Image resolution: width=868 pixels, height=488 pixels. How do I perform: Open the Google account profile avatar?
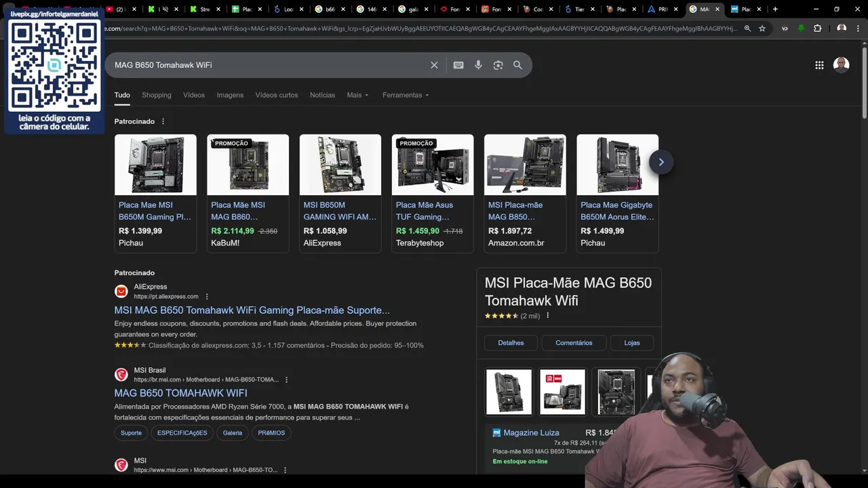tap(841, 65)
